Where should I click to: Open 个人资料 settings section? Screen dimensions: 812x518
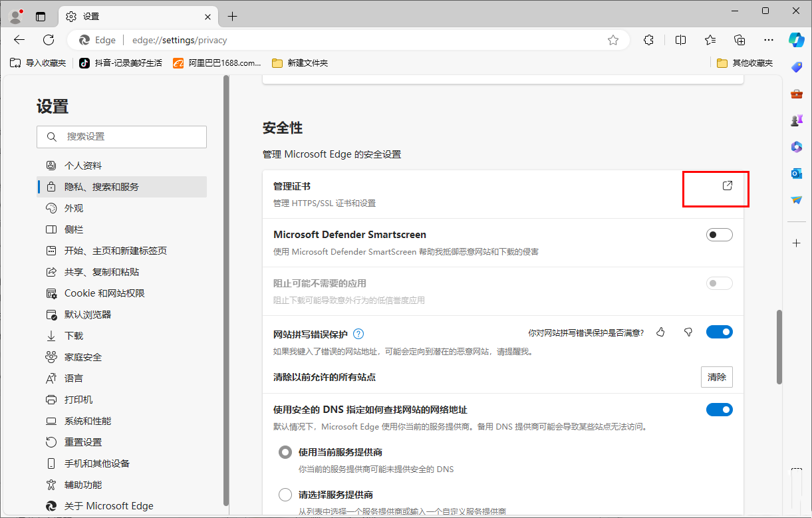tap(122, 166)
